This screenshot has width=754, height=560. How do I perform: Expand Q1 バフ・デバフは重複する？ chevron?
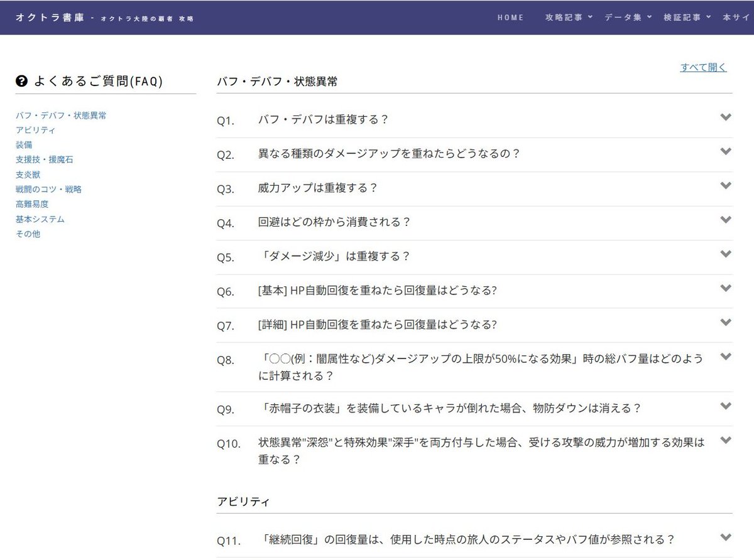[x=726, y=117]
